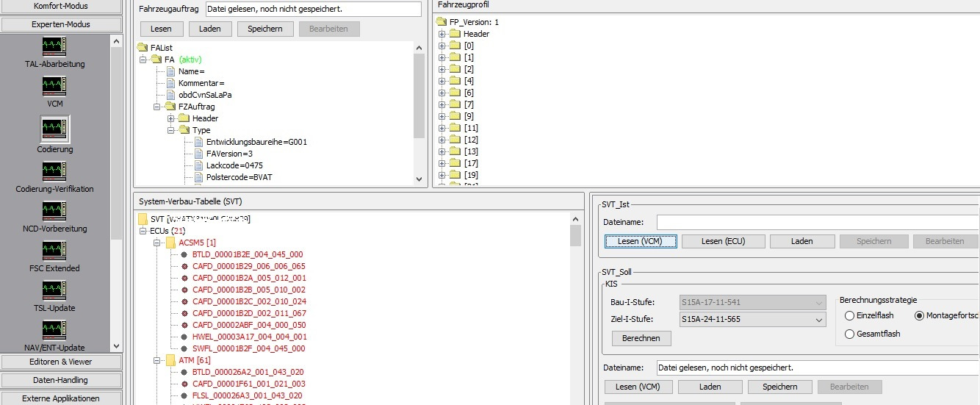Expand the Header folder in FZAuftrag
Viewport: 980px width, 405px height.
[x=171, y=118]
